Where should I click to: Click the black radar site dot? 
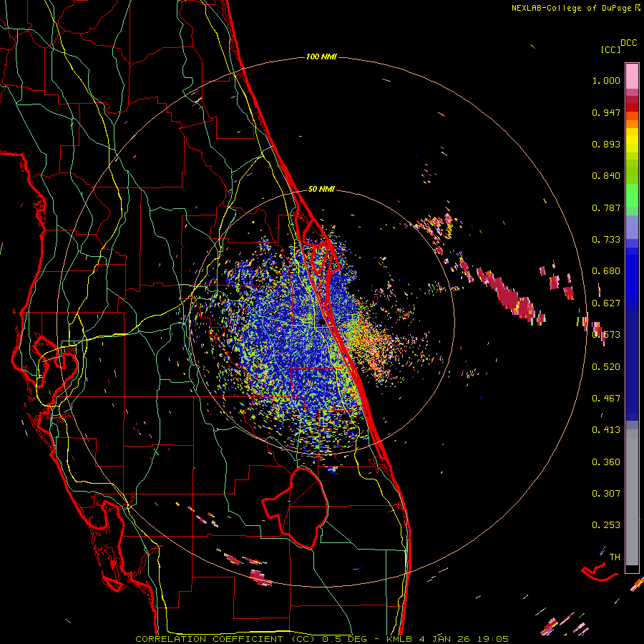322,323
